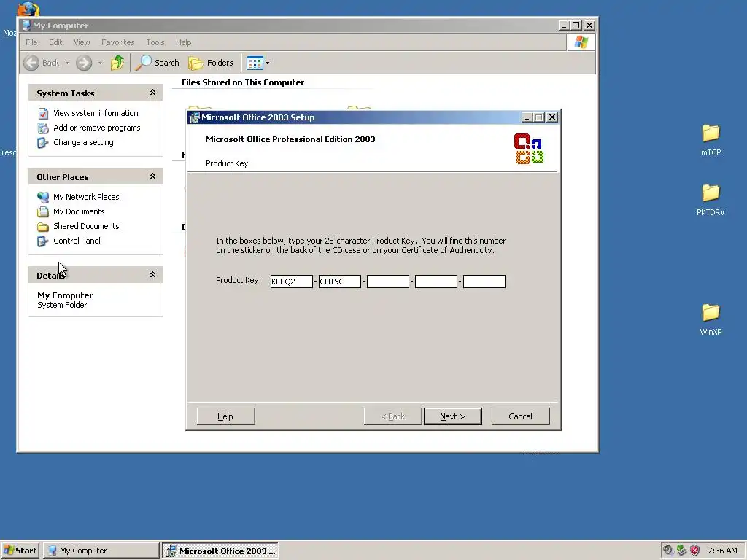Open My Network Places link
This screenshot has width=747, height=560.
(86, 197)
